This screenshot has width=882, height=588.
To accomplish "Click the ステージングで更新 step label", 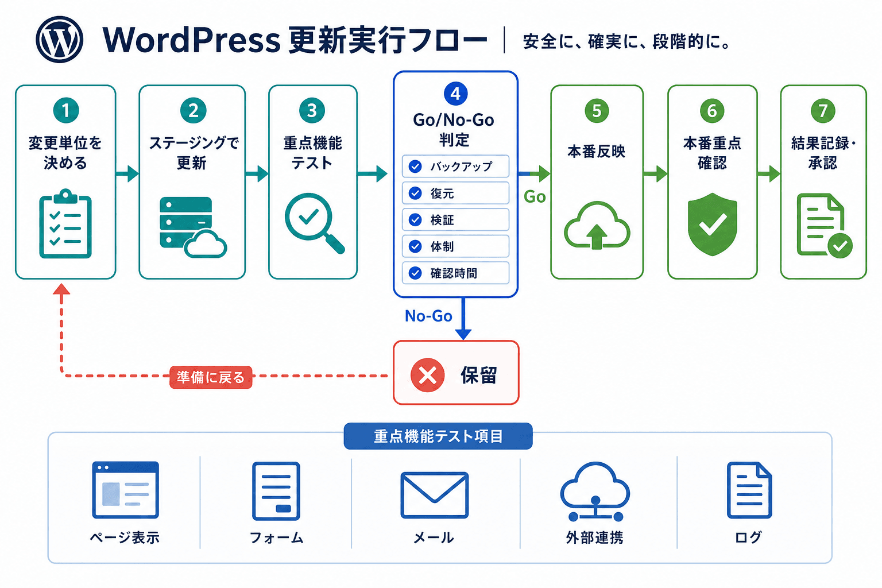I will [194, 153].
